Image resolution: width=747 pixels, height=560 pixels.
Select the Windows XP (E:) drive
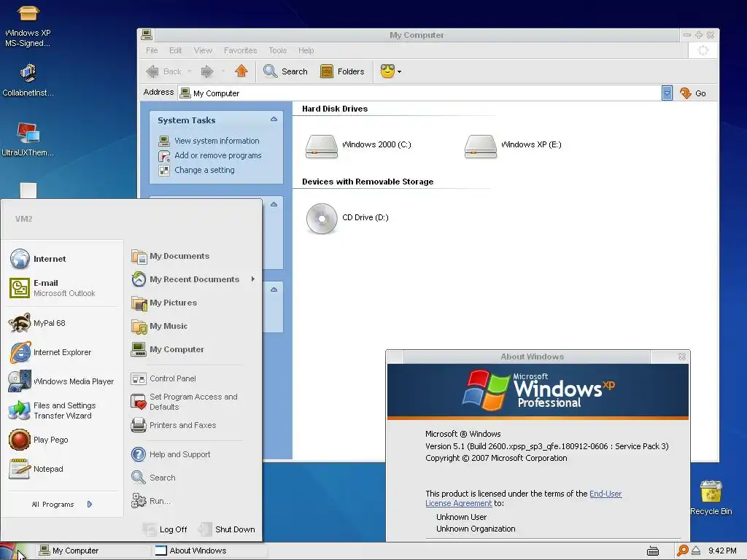pos(513,145)
